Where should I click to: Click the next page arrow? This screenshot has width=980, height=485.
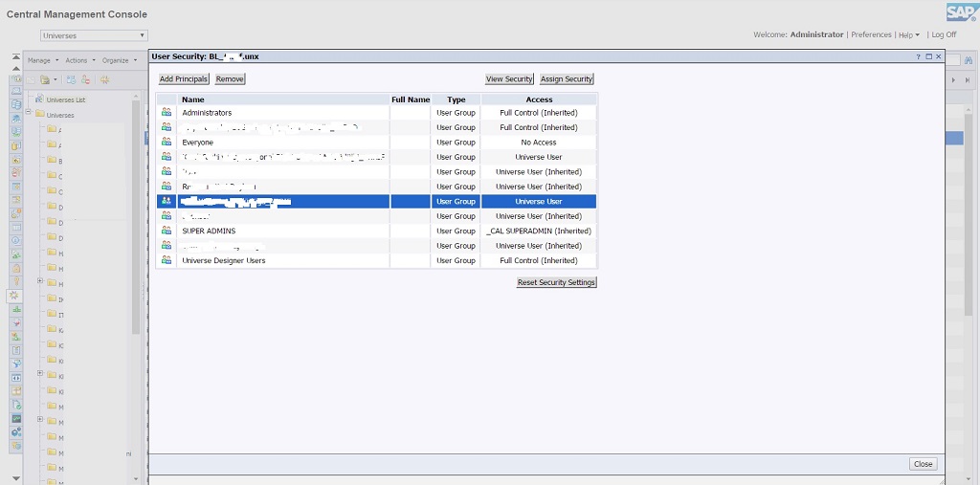coord(954,80)
